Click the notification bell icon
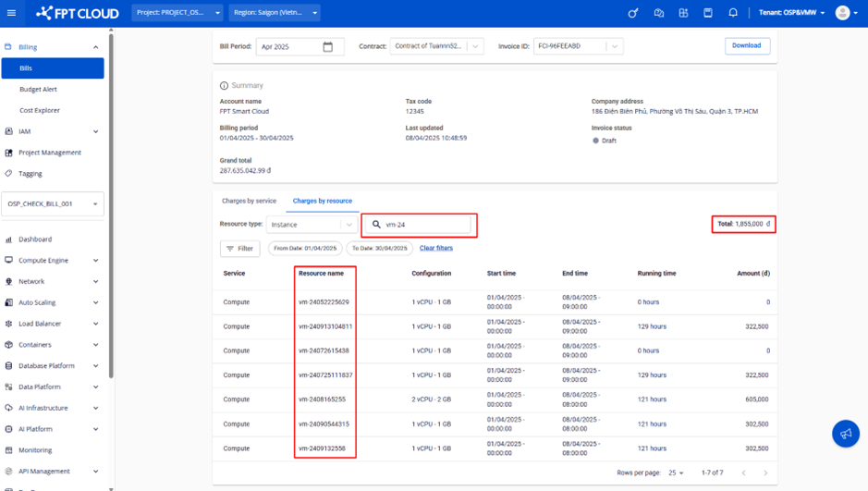The width and height of the screenshot is (868, 491). (733, 13)
